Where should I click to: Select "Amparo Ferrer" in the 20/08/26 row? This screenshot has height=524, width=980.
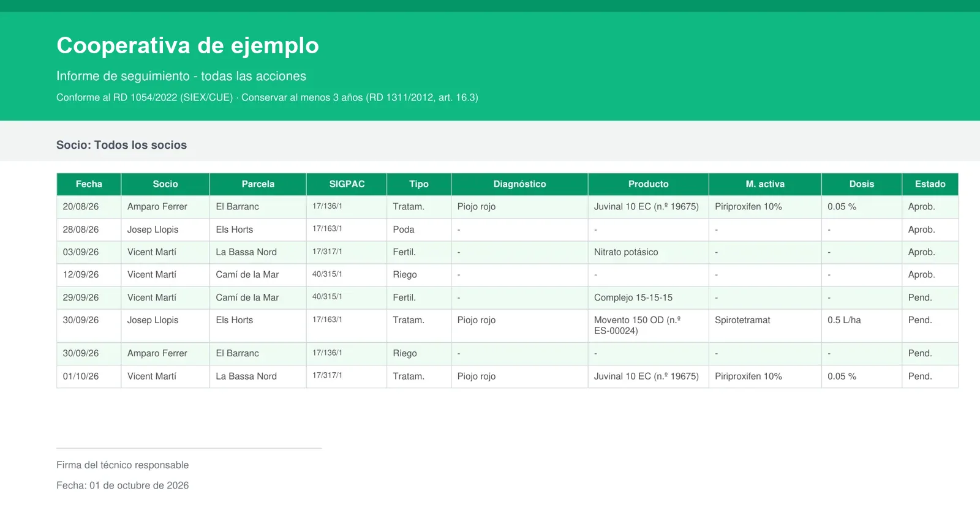coord(157,207)
